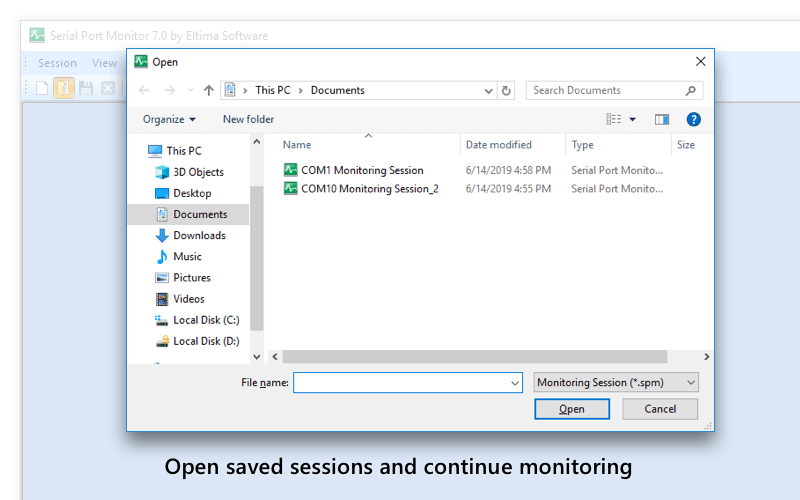Image resolution: width=800 pixels, height=500 pixels.
Task: Expand recent locations dropdown beside forward arrow
Action: coord(190,90)
